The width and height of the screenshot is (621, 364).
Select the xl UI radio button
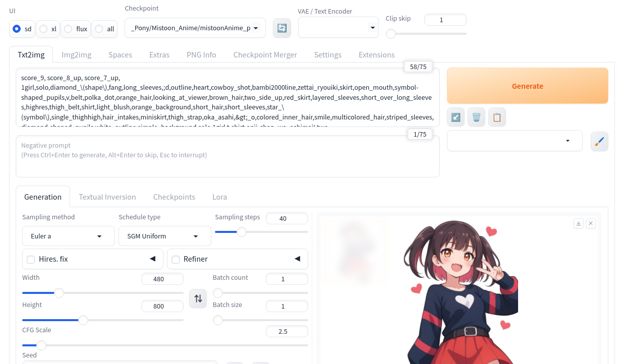click(43, 29)
